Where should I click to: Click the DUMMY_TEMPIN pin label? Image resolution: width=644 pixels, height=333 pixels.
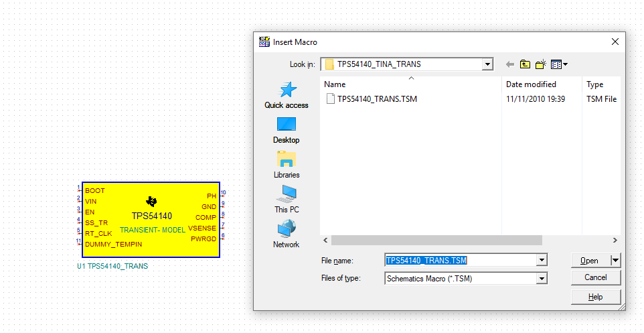(x=113, y=244)
